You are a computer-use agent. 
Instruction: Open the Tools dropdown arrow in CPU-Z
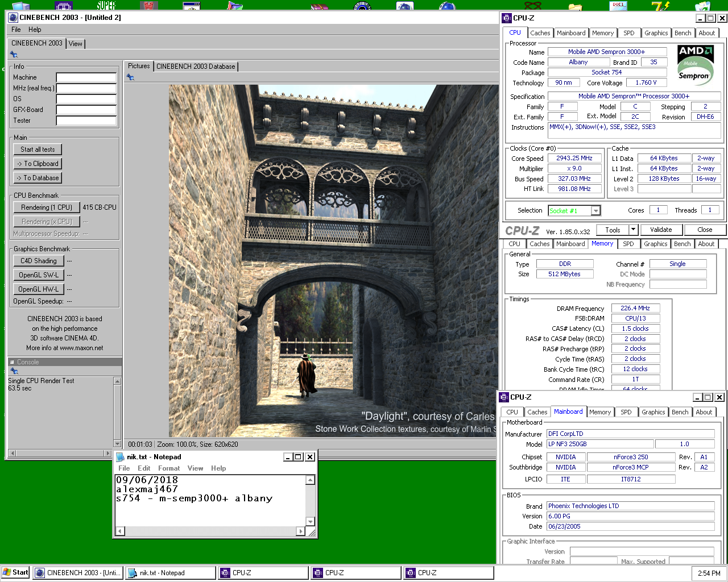coord(633,230)
